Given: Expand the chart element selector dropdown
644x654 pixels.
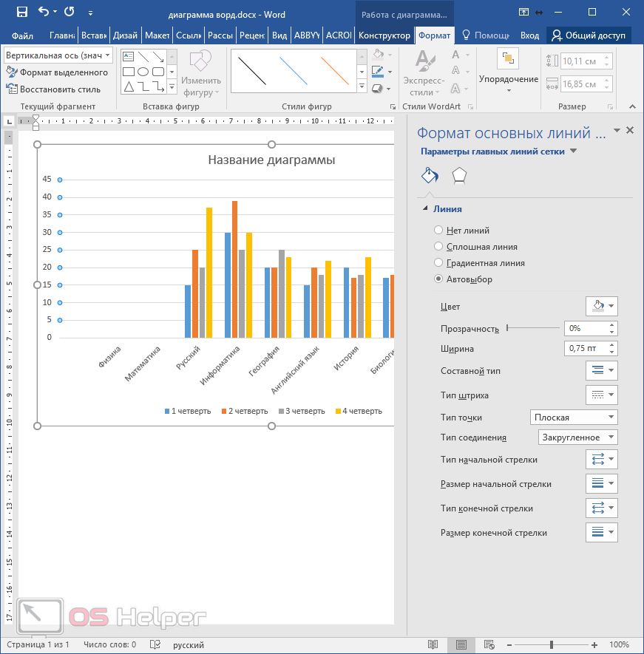Looking at the screenshot, I should pos(108,55).
